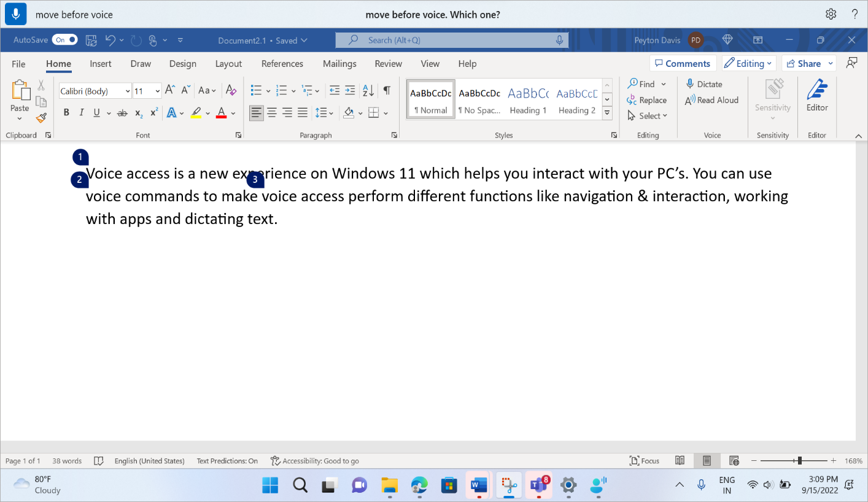868x502 pixels.
Task: Open the Comments panel
Action: pos(683,63)
